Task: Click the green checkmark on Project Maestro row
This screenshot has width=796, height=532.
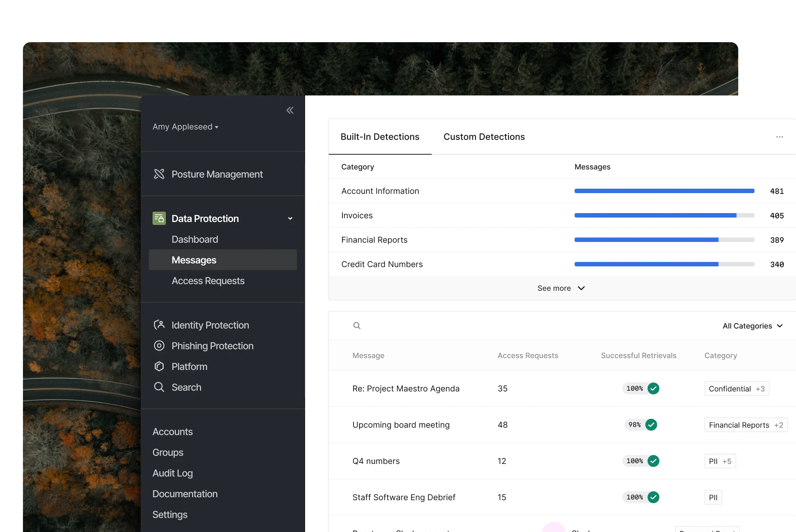Action: (653, 388)
